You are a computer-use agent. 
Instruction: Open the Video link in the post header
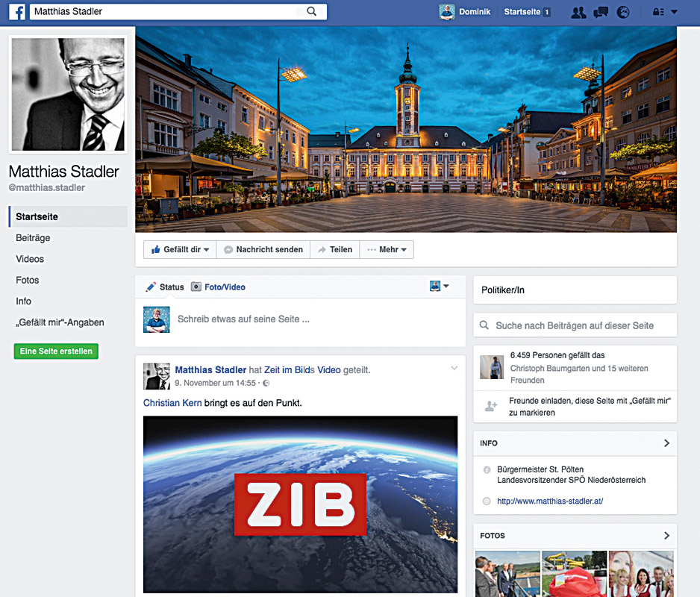tap(329, 369)
